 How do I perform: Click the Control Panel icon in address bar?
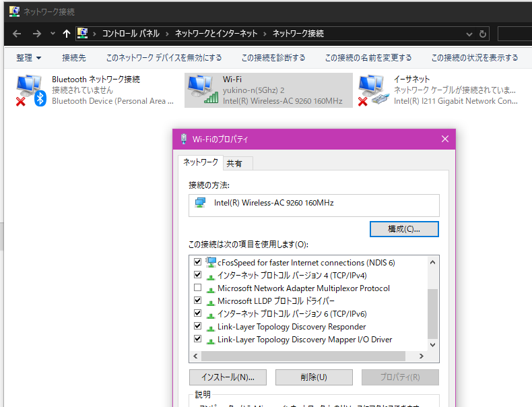[82, 33]
